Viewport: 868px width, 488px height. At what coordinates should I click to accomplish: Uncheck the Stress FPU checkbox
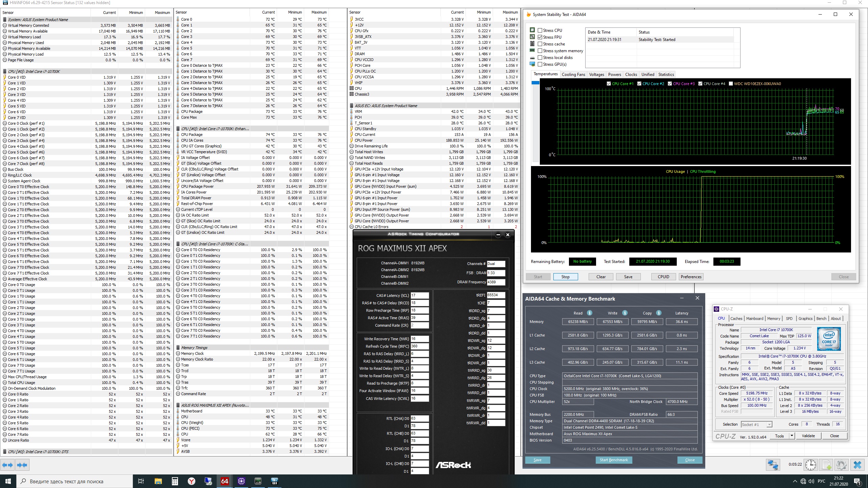click(540, 37)
